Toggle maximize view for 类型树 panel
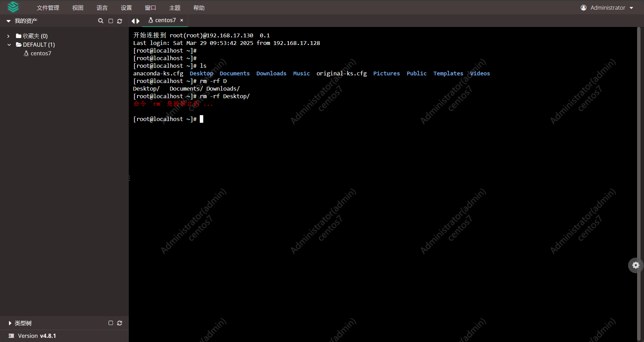The height and width of the screenshot is (342, 644). (110, 323)
